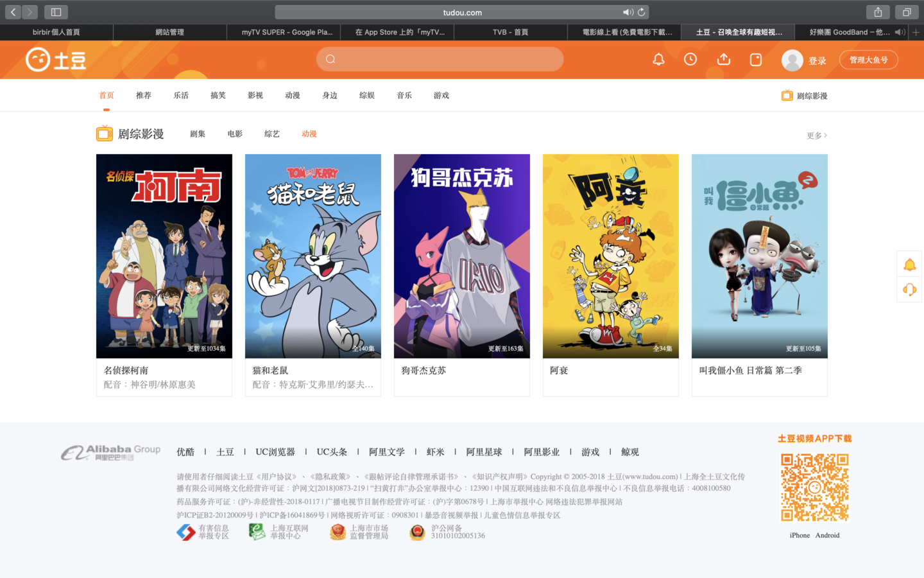924x578 pixels.
Task: Click the 狗哥杰克苏 poster thumbnail
Action: (462, 256)
